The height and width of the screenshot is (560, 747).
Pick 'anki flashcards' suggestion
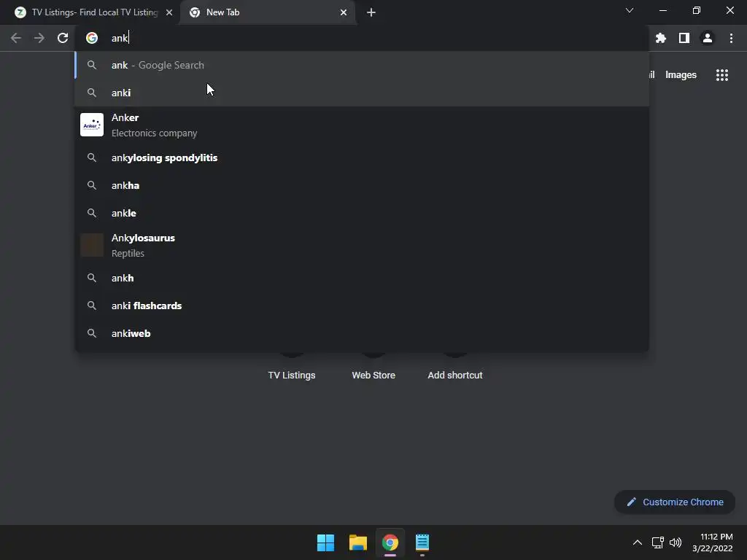click(362, 306)
